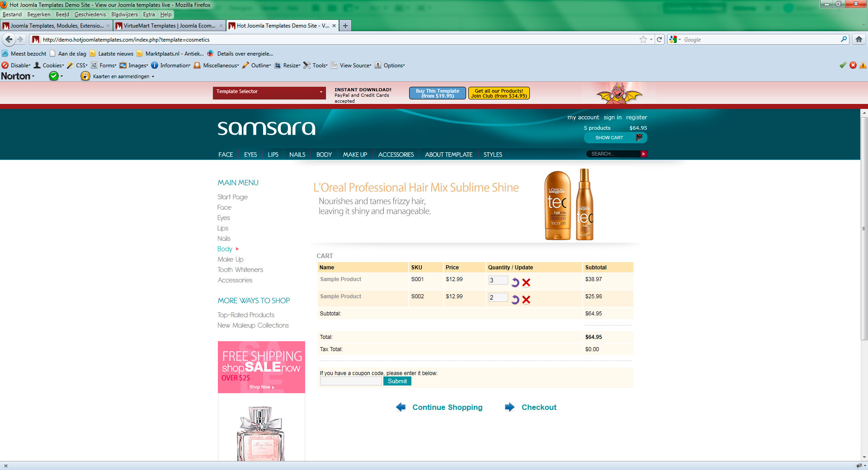Click the red search arrow button in site header
Viewport: 868px width, 470px height.
644,154
